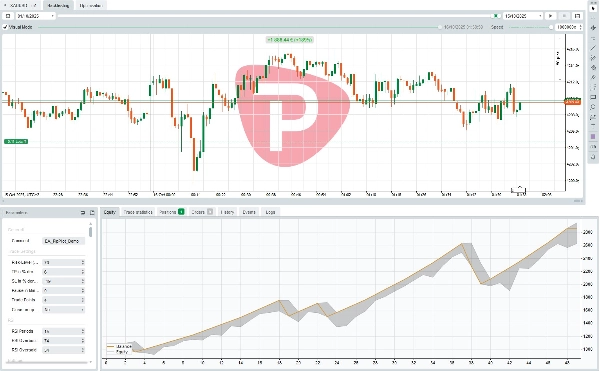600x371 pixels.
Task: Toggle the Visual Mode checkbox
Action: (5, 27)
